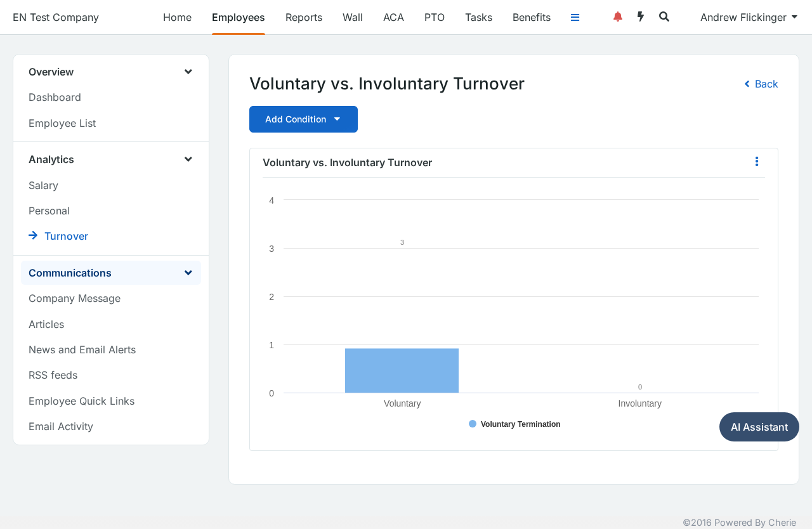Click the Back chevron icon
The height and width of the screenshot is (529, 812).
pyautogui.click(x=747, y=84)
